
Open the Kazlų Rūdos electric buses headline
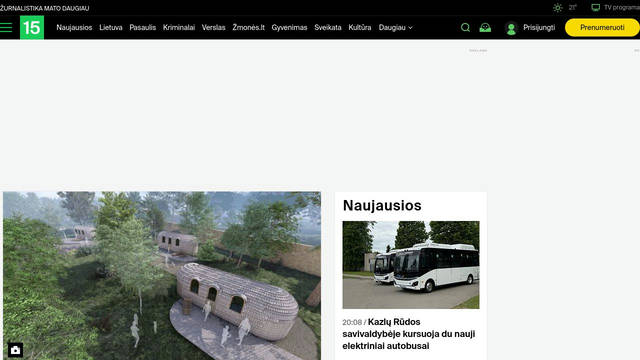(x=409, y=334)
